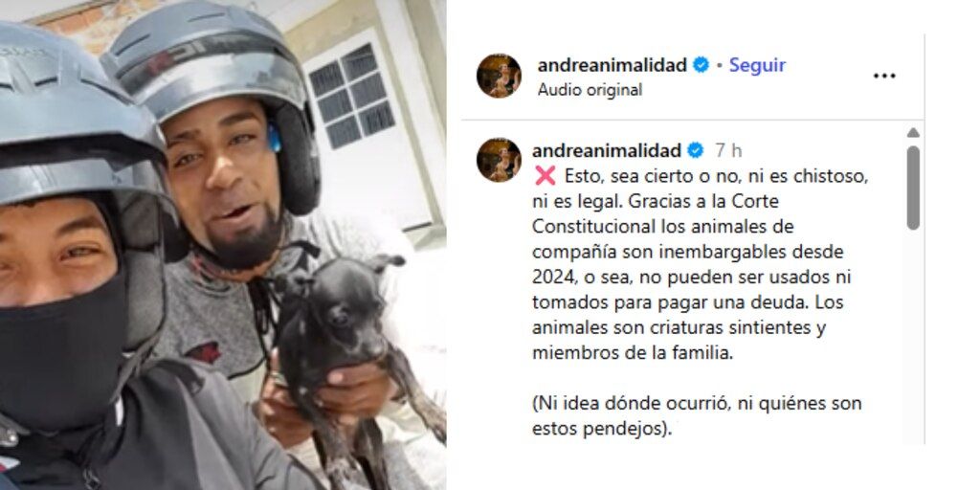Click the 7 h timestamp
The image size is (980, 490).
[728, 150]
